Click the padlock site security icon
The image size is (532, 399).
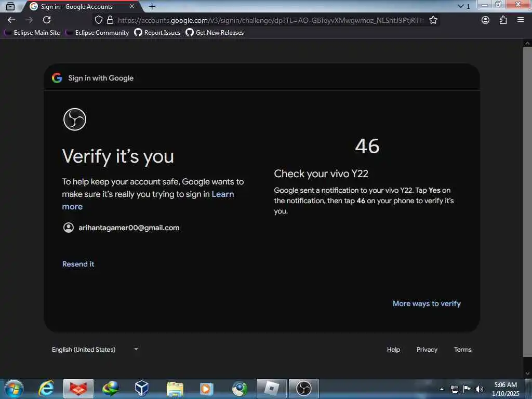pos(110,20)
